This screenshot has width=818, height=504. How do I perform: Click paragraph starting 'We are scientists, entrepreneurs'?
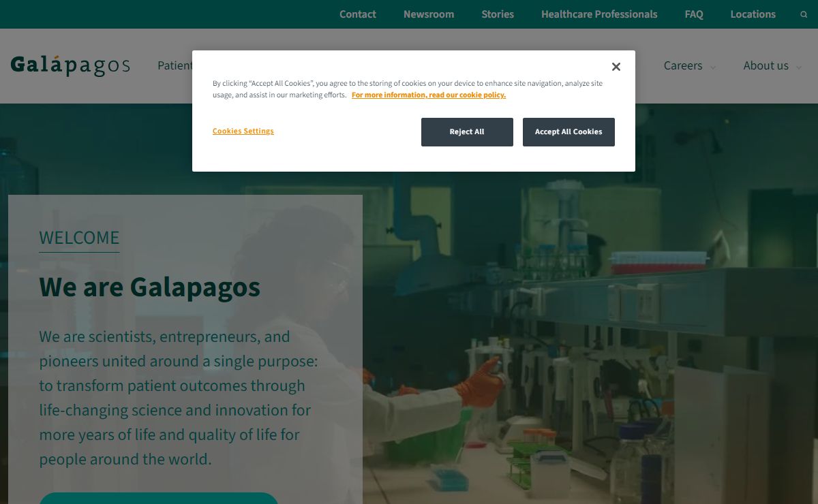179,398
